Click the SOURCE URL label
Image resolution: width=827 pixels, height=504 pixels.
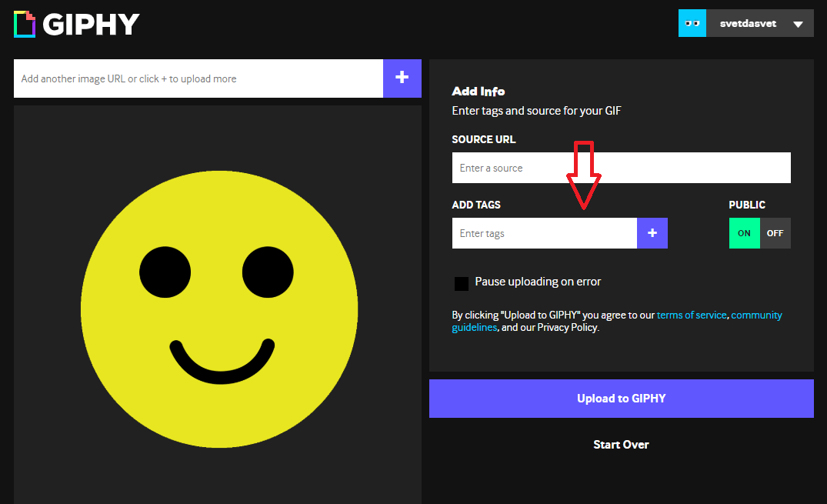click(x=484, y=139)
